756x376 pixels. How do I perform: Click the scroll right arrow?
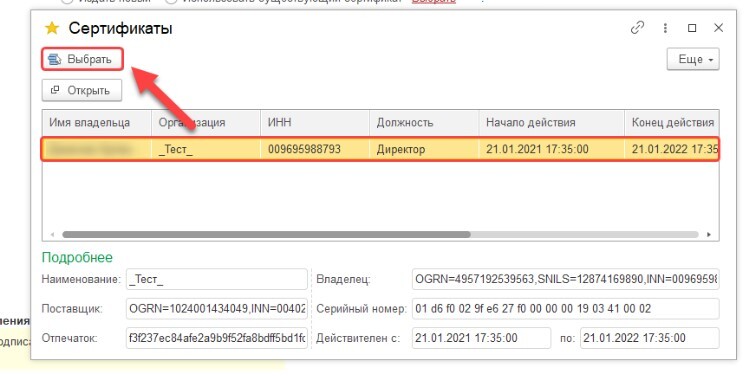coord(709,234)
